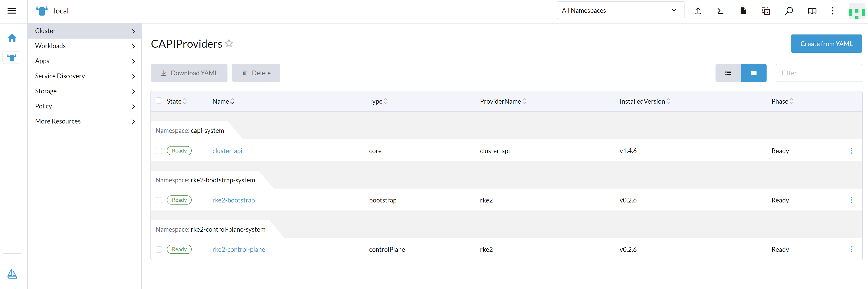Click Namespace: rke2-bootstrap-system group header
Screen dimensions: 868x289
205,180
